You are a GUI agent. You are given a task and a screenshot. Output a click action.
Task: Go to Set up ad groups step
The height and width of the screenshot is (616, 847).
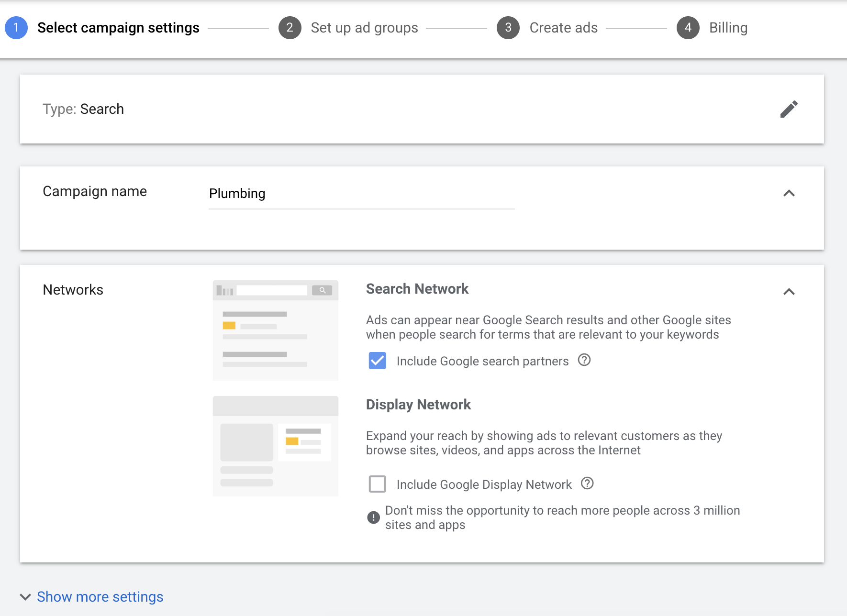364,28
